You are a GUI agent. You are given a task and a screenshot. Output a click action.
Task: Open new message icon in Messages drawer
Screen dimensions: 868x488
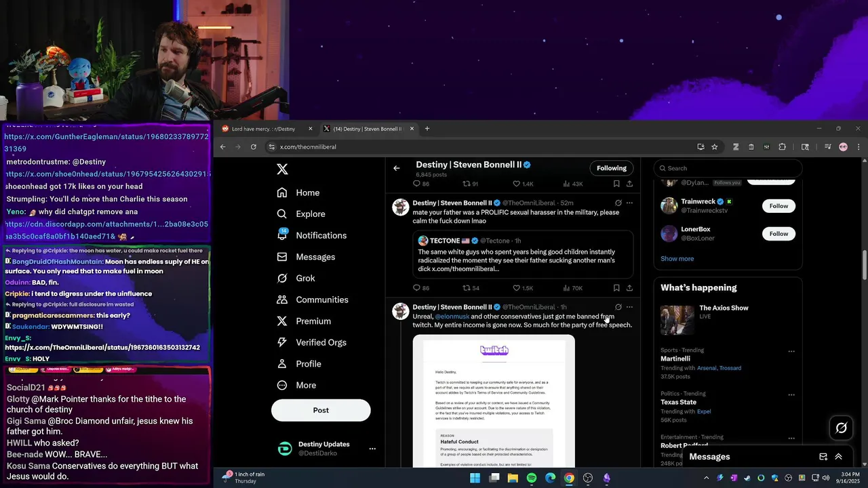pyautogui.click(x=823, y=457)
